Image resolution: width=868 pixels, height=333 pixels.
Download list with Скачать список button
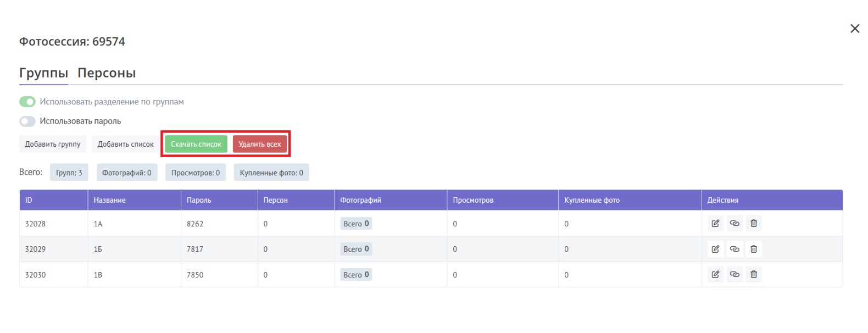tap(196, 144)
